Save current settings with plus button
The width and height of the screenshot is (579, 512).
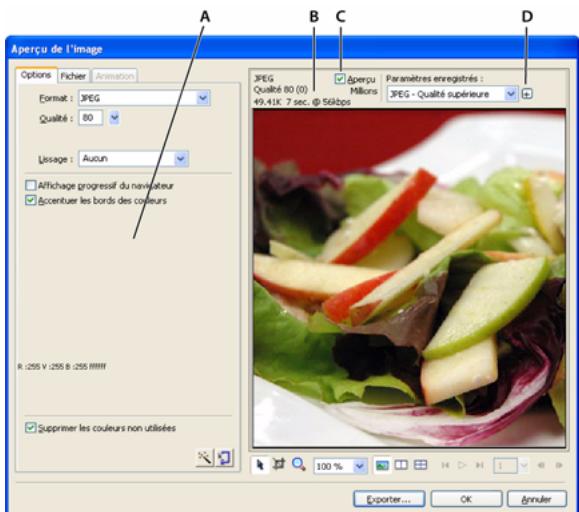pyautogui.click(x=527, y=94)
